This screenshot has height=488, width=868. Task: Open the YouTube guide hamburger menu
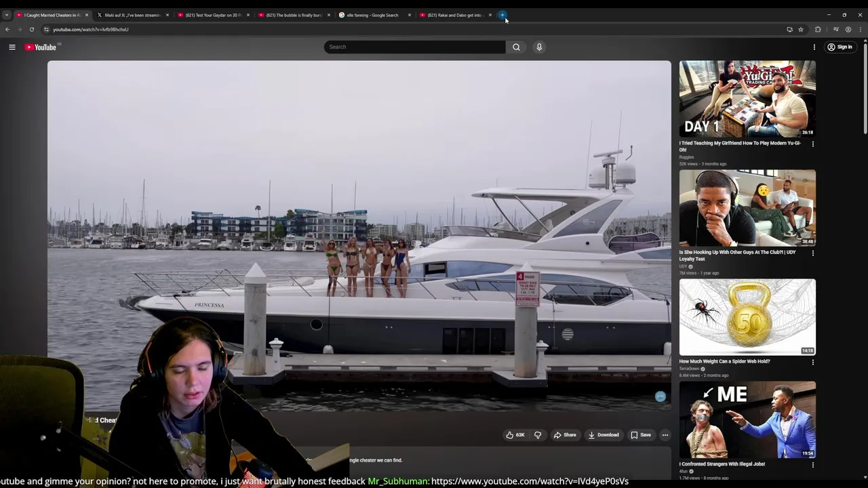click(12, 47)
